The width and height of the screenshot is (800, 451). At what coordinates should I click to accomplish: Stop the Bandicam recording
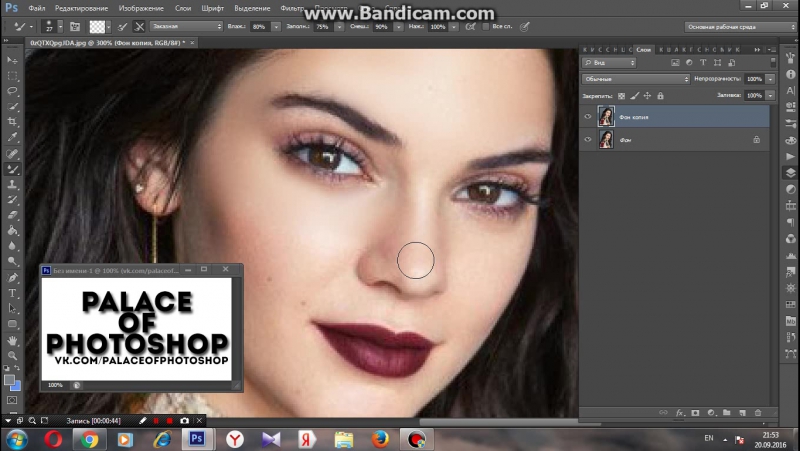point(169,421)
